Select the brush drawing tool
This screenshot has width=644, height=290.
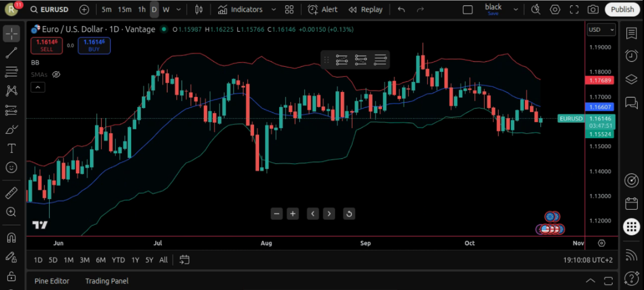[12, 129]
